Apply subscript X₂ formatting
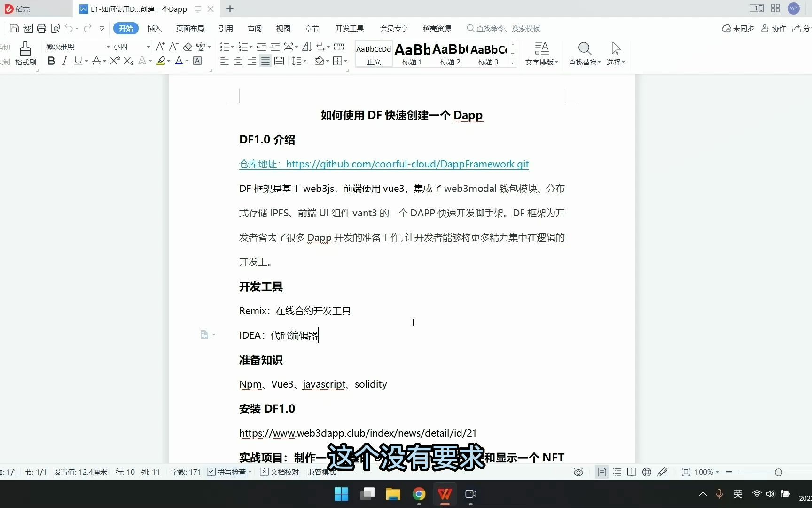812x508 pixels. [x=129, y=61]
